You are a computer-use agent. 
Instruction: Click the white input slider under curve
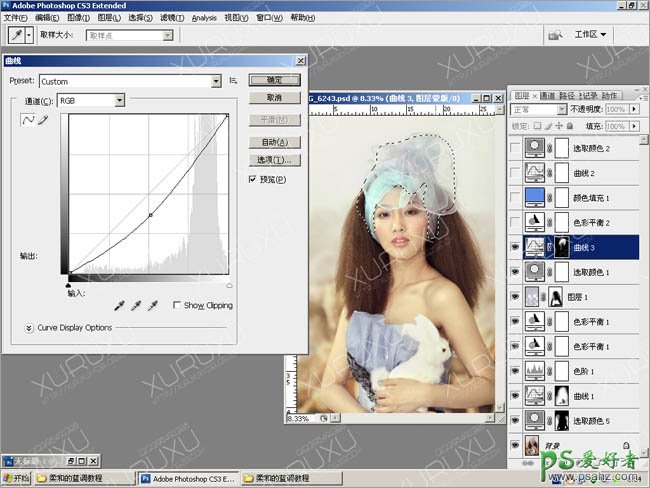[229, 284]
